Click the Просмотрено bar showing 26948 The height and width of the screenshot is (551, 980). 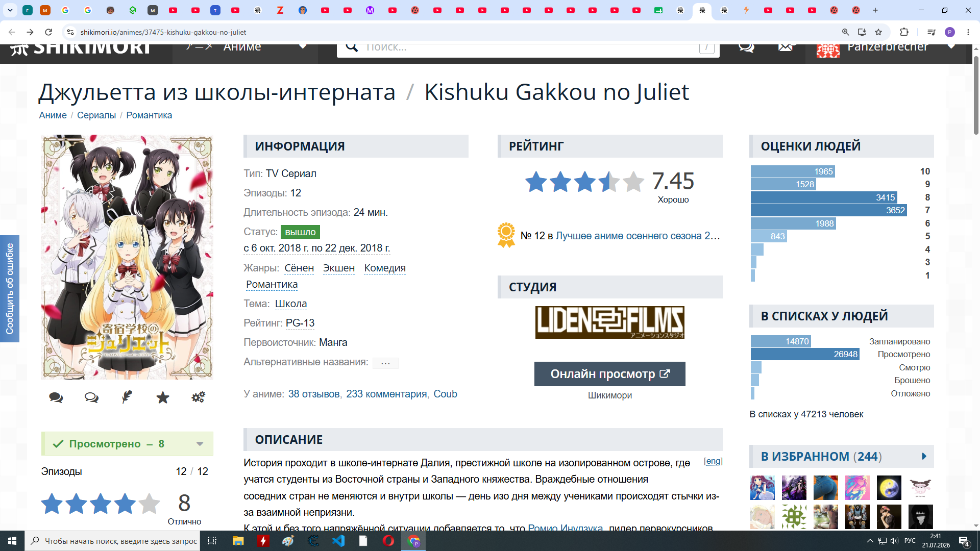coord(805,354)
